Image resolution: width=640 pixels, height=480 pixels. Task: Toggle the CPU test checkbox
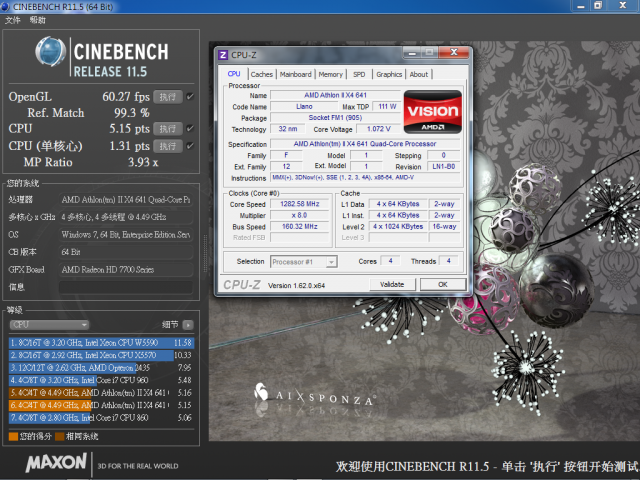(x=190, y=129)
